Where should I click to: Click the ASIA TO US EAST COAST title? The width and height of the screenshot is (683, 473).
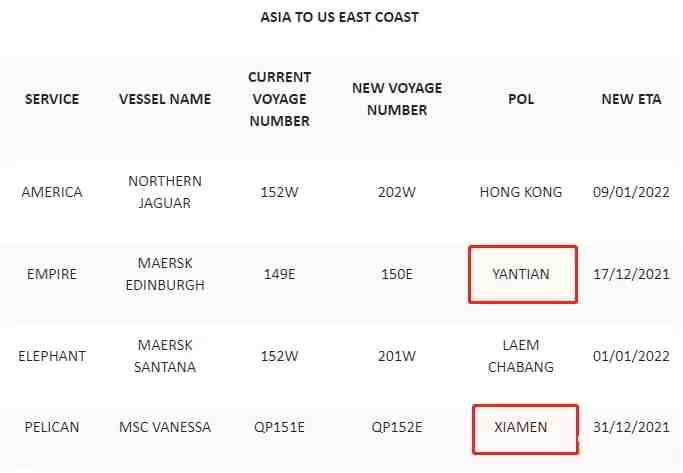340,17
